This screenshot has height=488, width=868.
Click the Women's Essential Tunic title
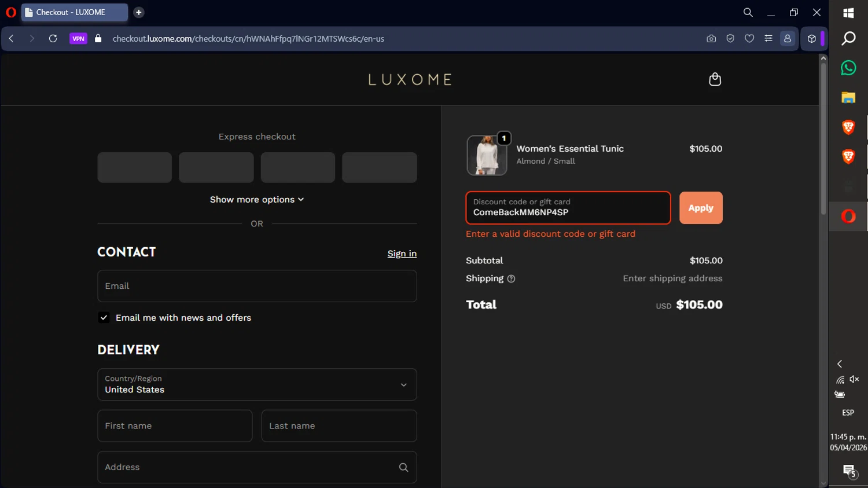click(570, 149)
